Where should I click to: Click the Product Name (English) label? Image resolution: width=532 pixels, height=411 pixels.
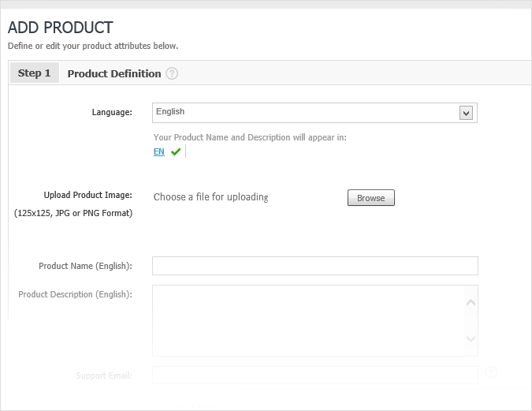click(85, 266)
